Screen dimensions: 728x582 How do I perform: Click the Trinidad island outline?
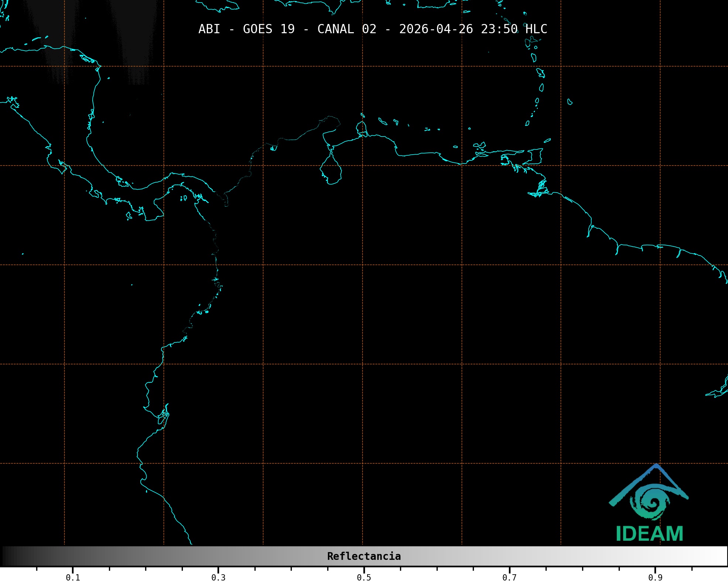tap(535, 156)
